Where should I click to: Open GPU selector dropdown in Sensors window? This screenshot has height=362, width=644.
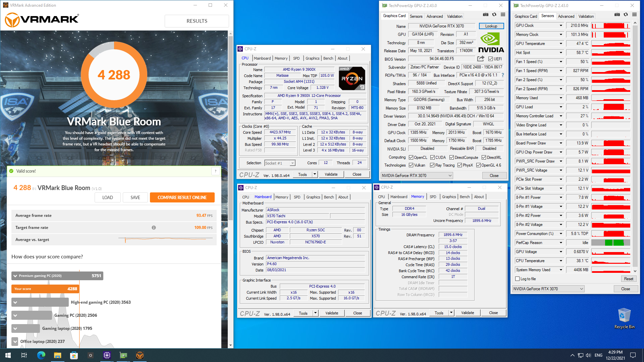[548, 289]
